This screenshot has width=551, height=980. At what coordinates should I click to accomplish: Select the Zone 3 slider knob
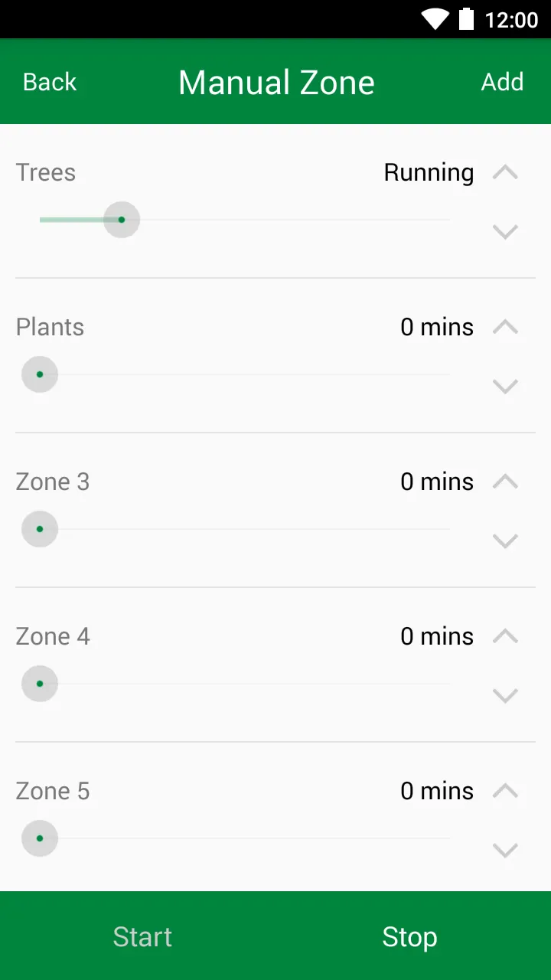(40, 529)
